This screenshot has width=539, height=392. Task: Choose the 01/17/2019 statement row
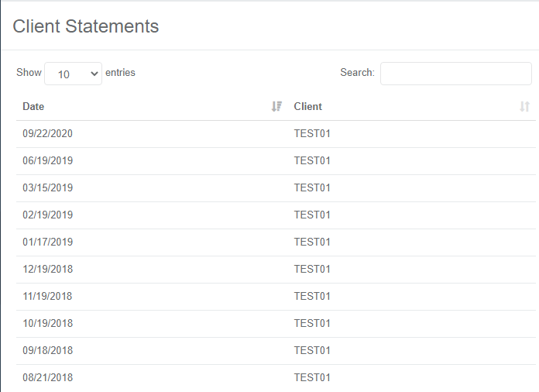tap(47, 242)
